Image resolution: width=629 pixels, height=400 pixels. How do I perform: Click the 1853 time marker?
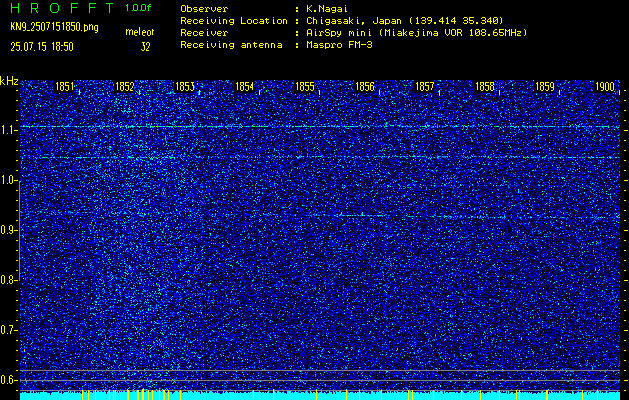(185, 87)
